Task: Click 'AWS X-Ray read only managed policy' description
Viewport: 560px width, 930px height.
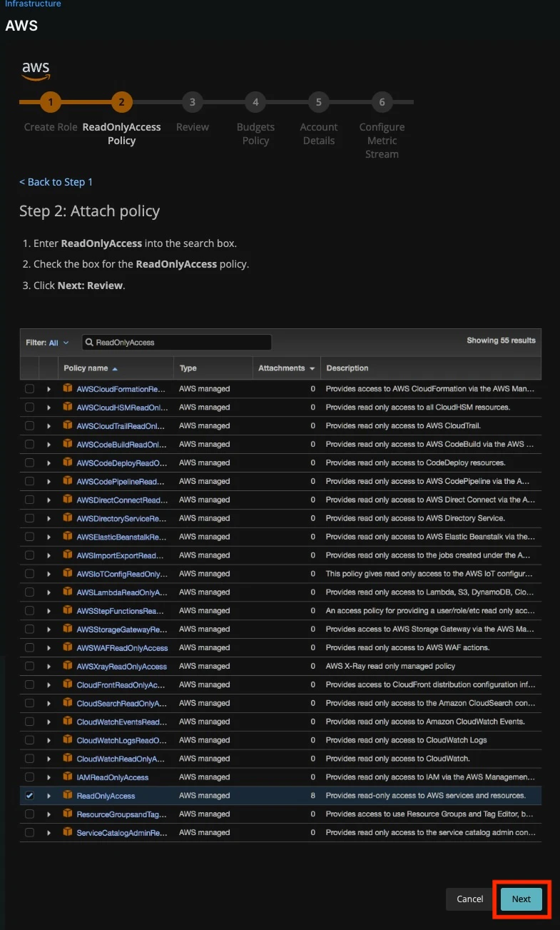Action: tap(390, 667)
